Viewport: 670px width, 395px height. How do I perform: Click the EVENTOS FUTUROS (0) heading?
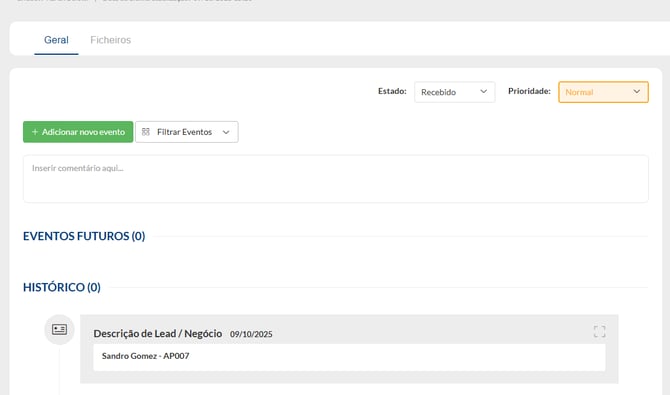point(84,236)
